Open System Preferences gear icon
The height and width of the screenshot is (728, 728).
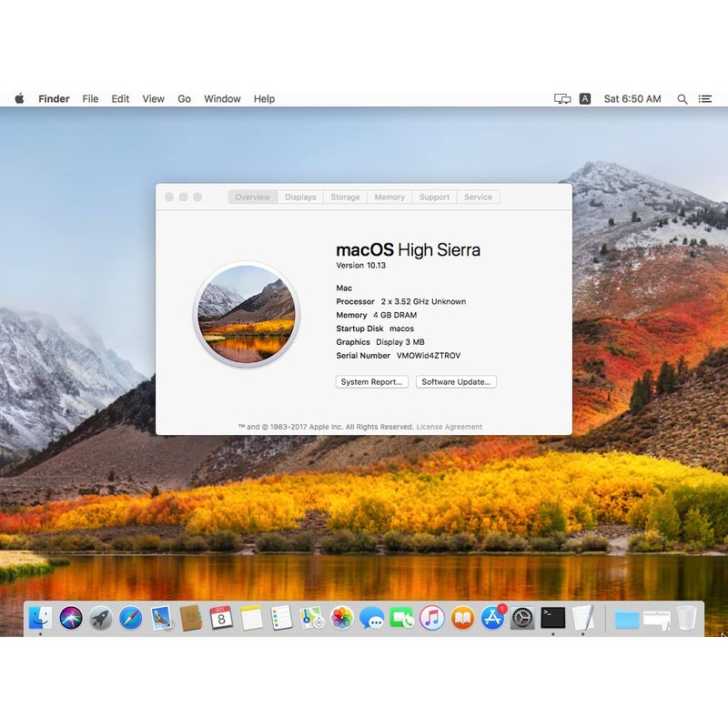click(x=522, y=618)
